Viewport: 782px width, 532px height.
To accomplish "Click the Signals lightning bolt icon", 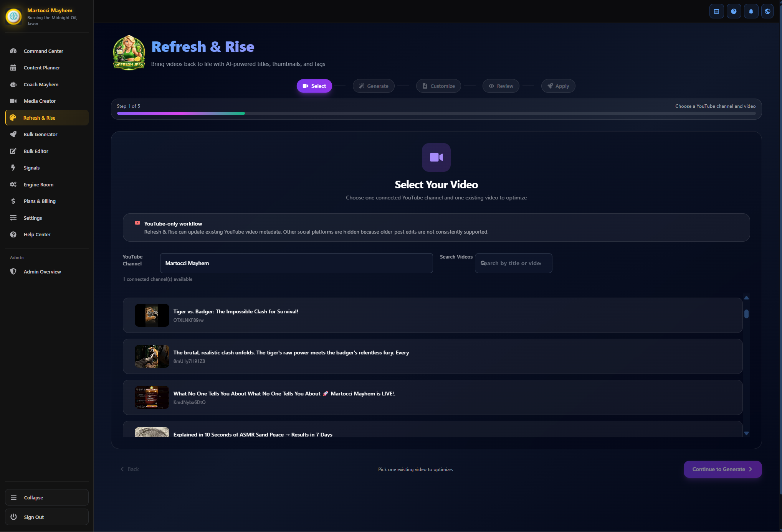I will click(13, 168).
